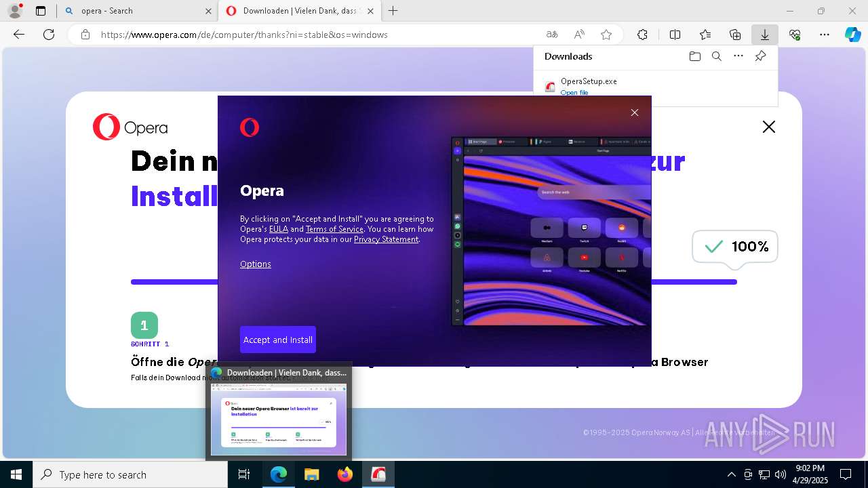The width and height of the screenshot is (868, 488).
Task: Open the notification center icon
Action: coord(846,474)
